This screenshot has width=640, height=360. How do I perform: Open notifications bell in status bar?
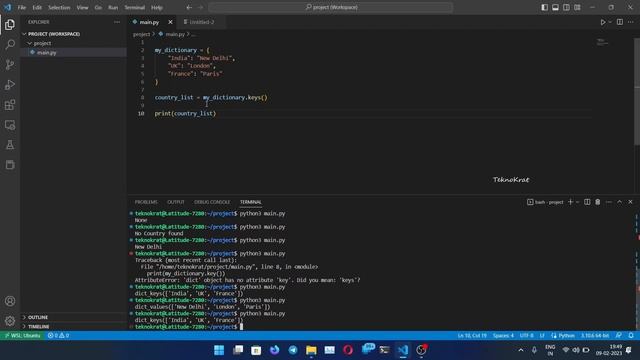pos(631,336)
